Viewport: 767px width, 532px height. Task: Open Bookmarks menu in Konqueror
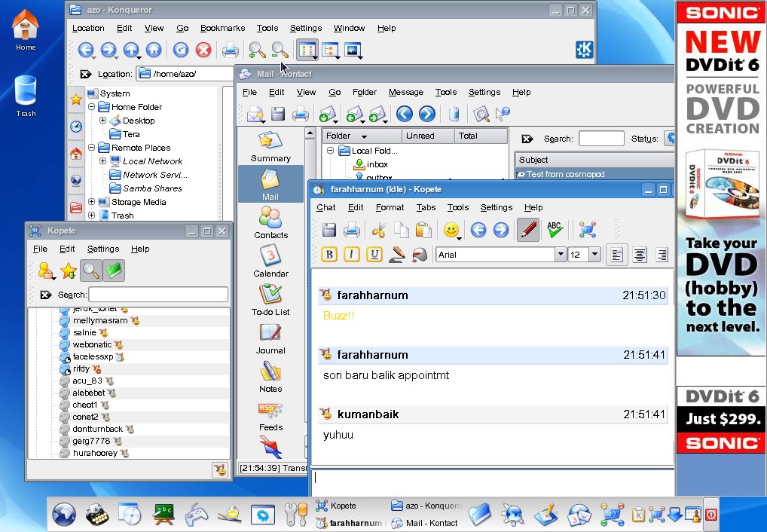point(222,28)
